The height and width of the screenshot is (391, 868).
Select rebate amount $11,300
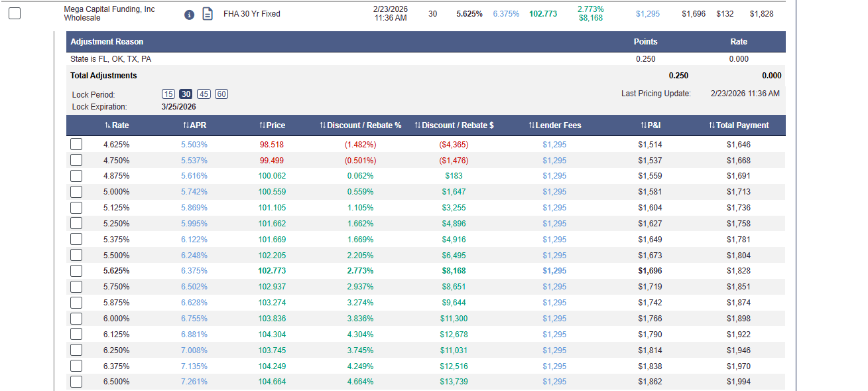pos(454,319)
